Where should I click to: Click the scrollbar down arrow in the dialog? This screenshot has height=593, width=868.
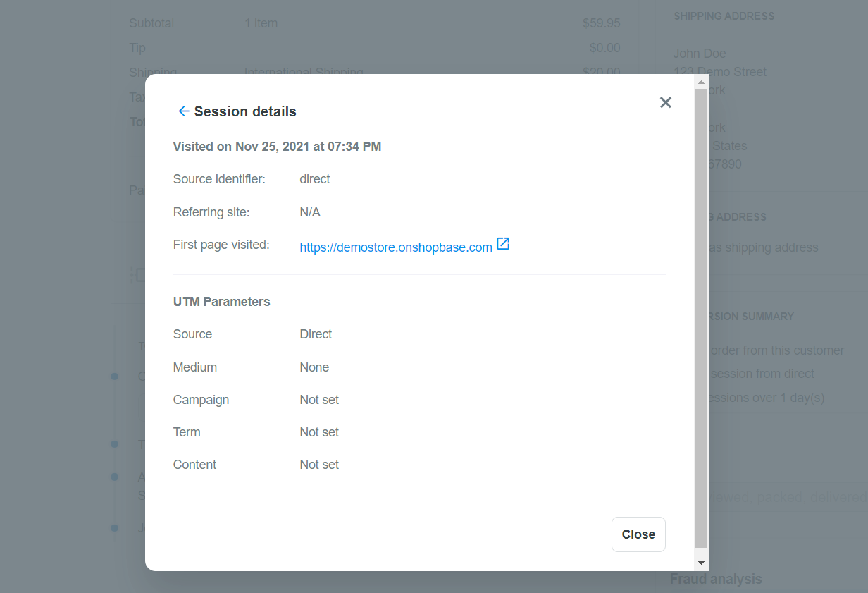pos(701,563)
